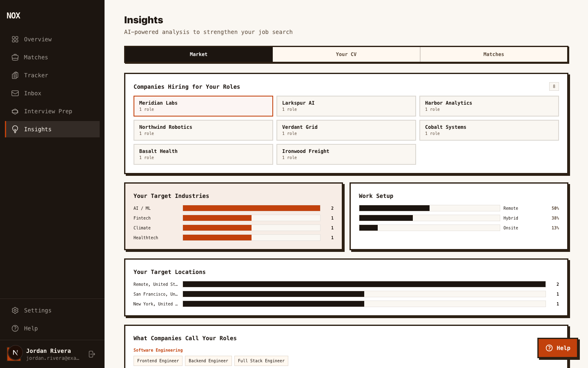Click the San Francisco location bar
This screenshot has width=588, height=368.
364,294
